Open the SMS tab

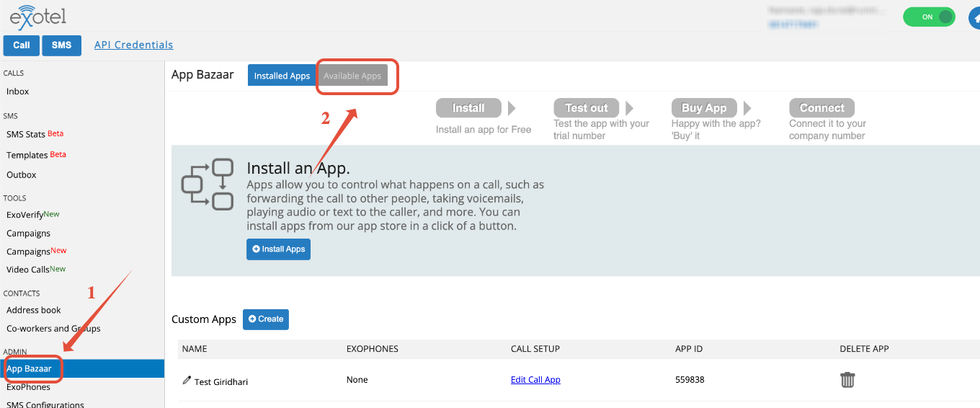tap(62, 45)
